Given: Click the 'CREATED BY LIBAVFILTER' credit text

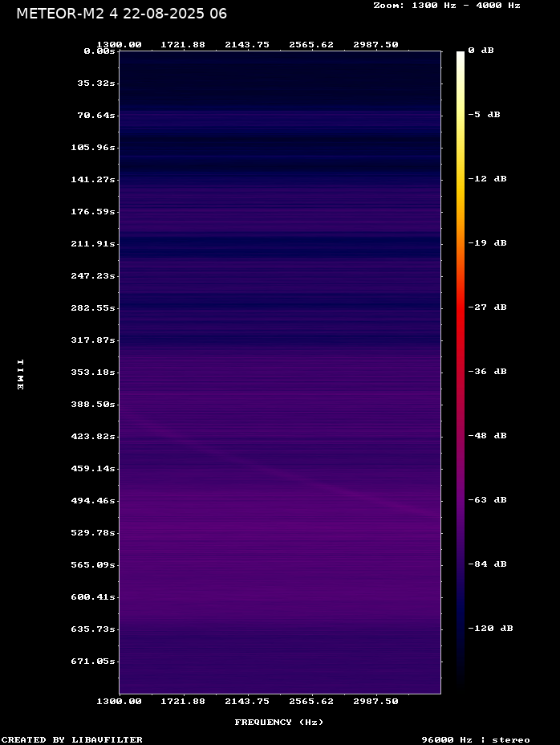Looking at the screenshot, I should click(x=72, y=739).
